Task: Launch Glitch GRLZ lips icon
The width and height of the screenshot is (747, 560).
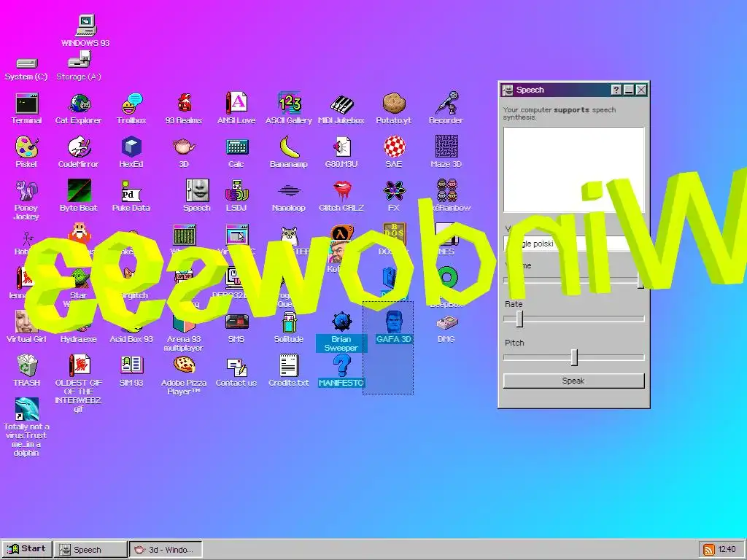Action: [341, 196]
